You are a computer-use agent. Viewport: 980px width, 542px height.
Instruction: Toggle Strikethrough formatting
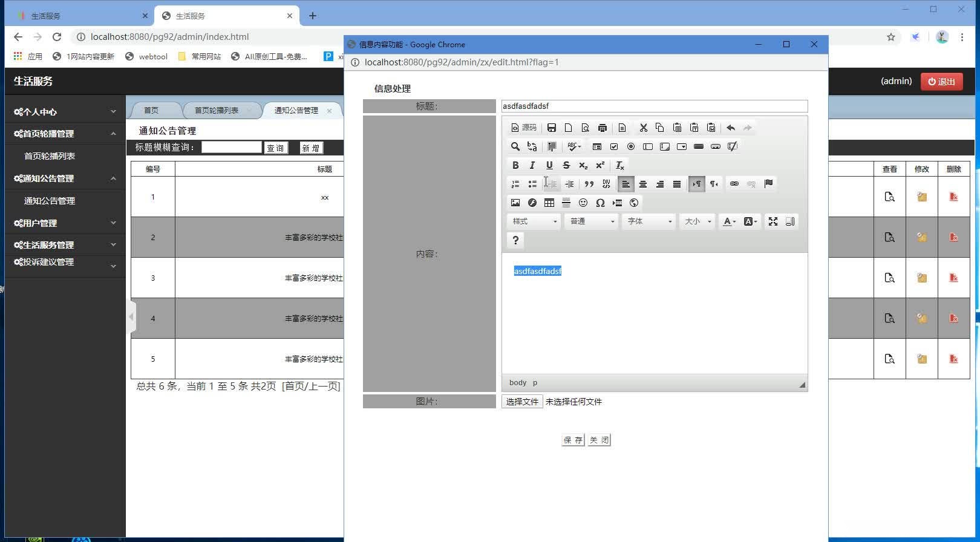click(x=566, y=165)
